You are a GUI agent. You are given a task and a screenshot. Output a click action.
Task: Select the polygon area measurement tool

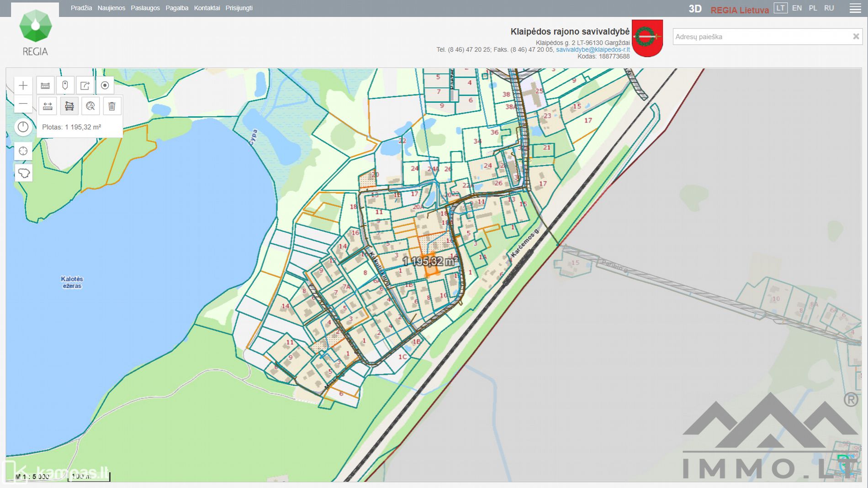tap(69, 106)
